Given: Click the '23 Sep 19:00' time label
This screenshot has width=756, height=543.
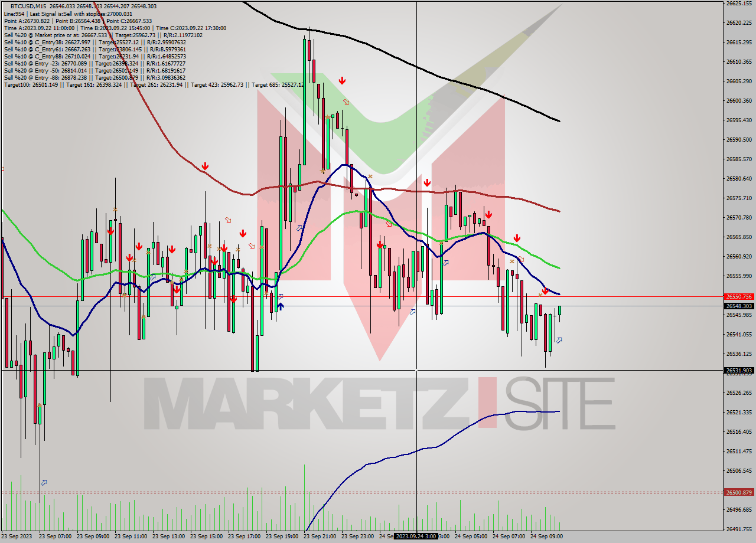Looking at the screenshot, I should click(x=282, y=536).
